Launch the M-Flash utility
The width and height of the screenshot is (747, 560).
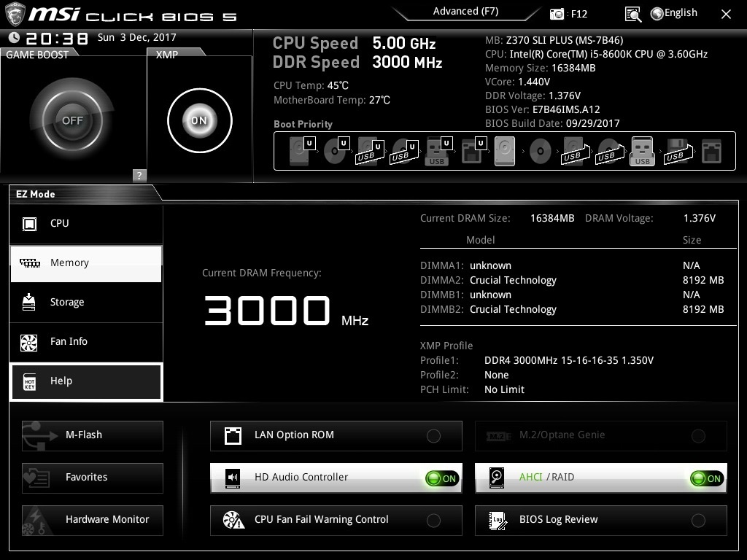[93, 435]
